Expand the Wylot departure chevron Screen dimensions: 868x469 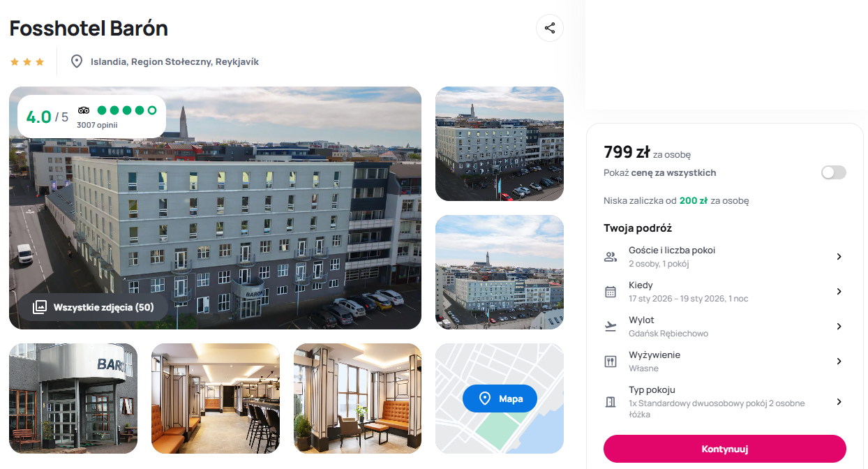point(839,327)
